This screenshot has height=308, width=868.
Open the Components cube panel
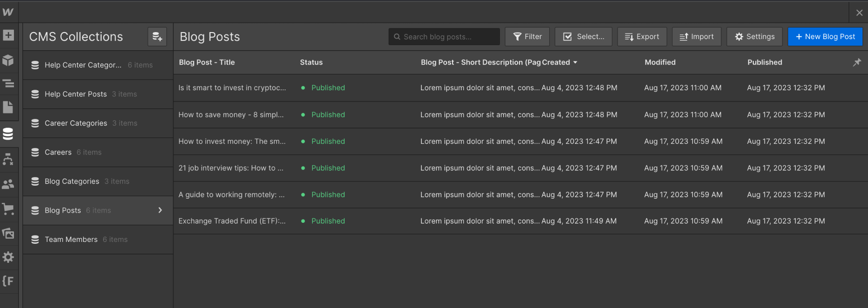tap(8, 60)
